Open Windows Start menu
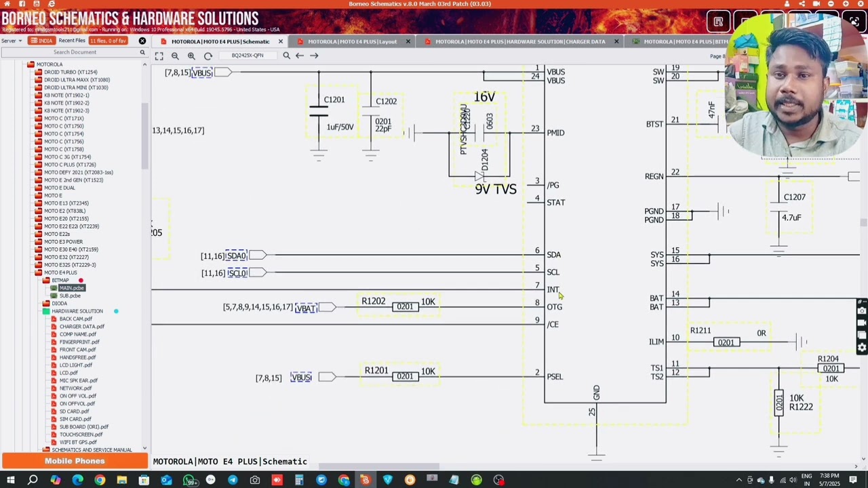Screen dimensions: 868x488 coord(10,480)
